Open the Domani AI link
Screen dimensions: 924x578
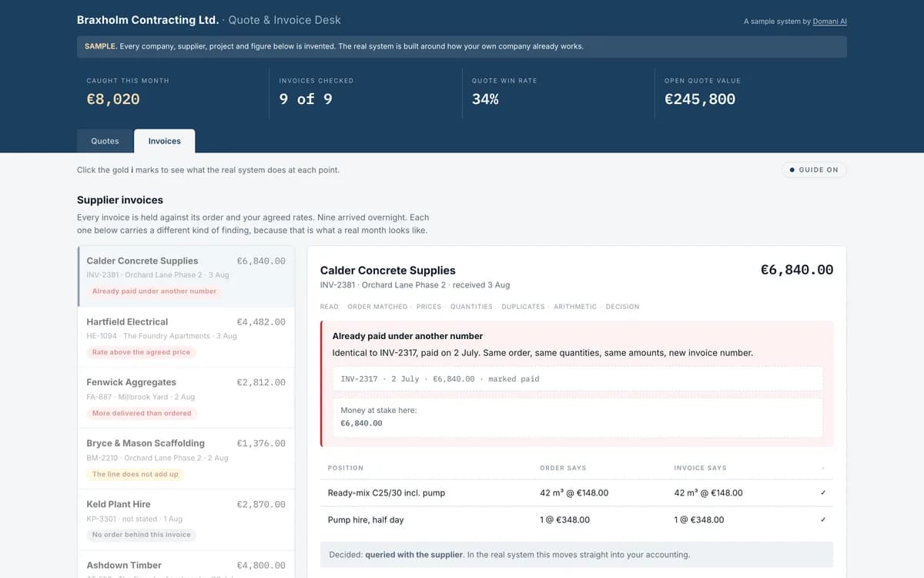tap(830, 22)
